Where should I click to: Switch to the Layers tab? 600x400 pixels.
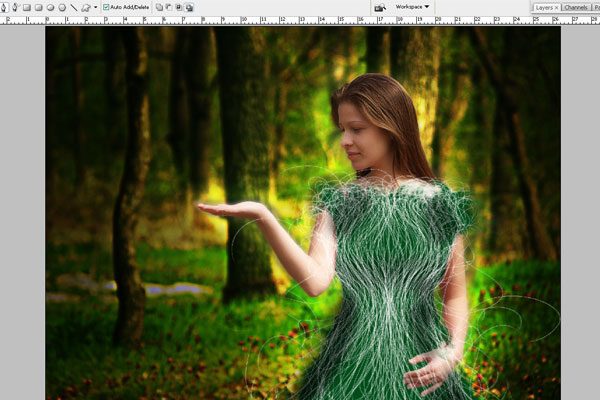point(543,7)
